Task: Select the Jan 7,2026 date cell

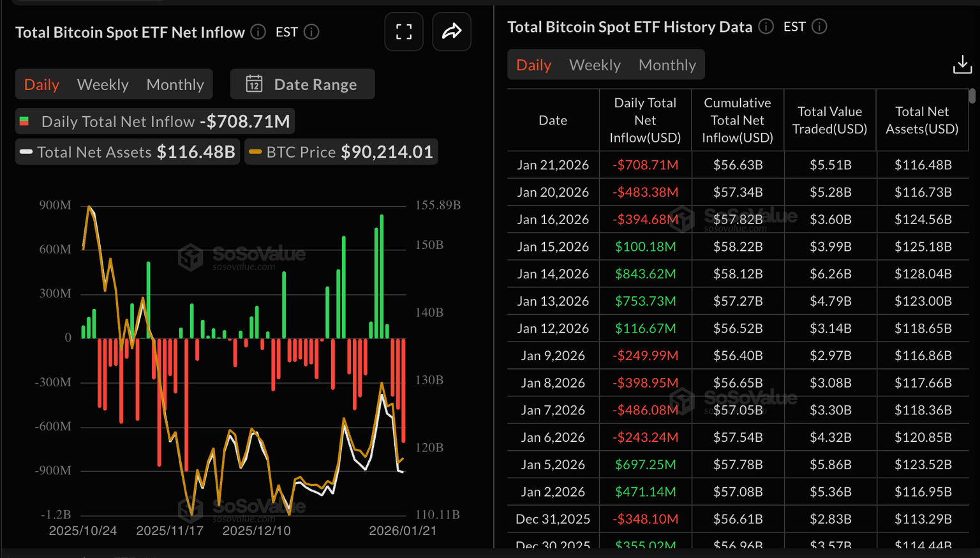Action: (553, 411)
